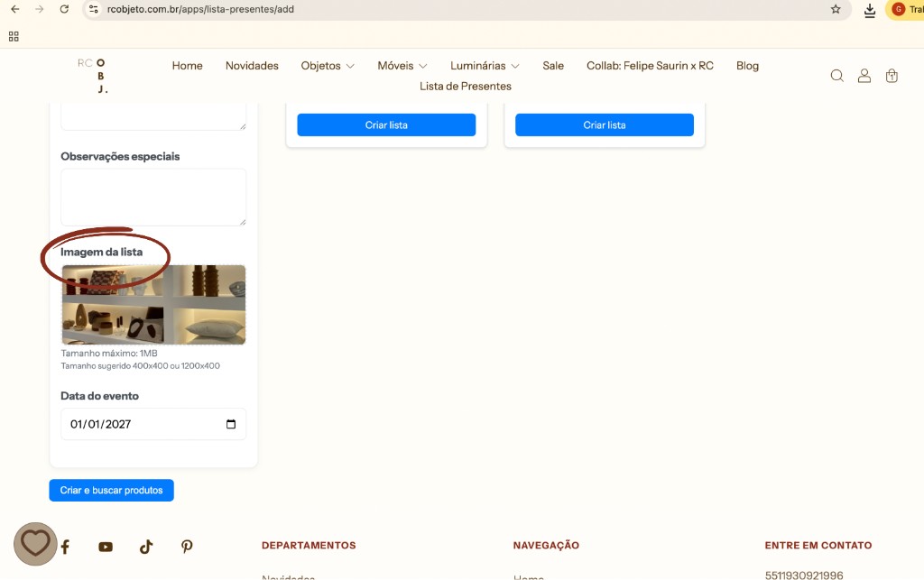Expand the Objetos menu dropdown
This screenshot has height=580, width=924.
[328, 66]
